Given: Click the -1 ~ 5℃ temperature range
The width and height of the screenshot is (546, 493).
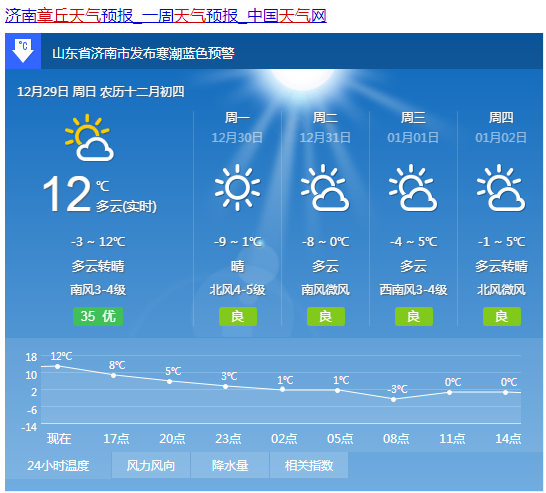Looking at the screenshot, I should (502, 242).
